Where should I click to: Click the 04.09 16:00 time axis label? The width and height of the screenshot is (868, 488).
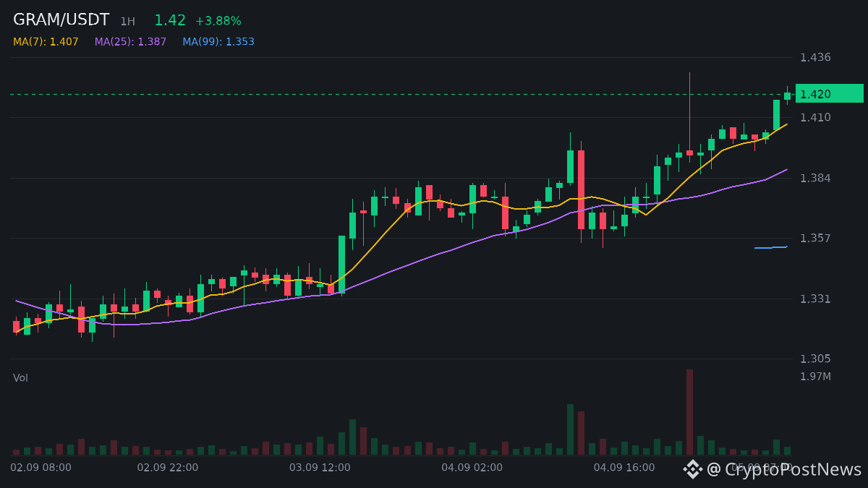point(624,468)
